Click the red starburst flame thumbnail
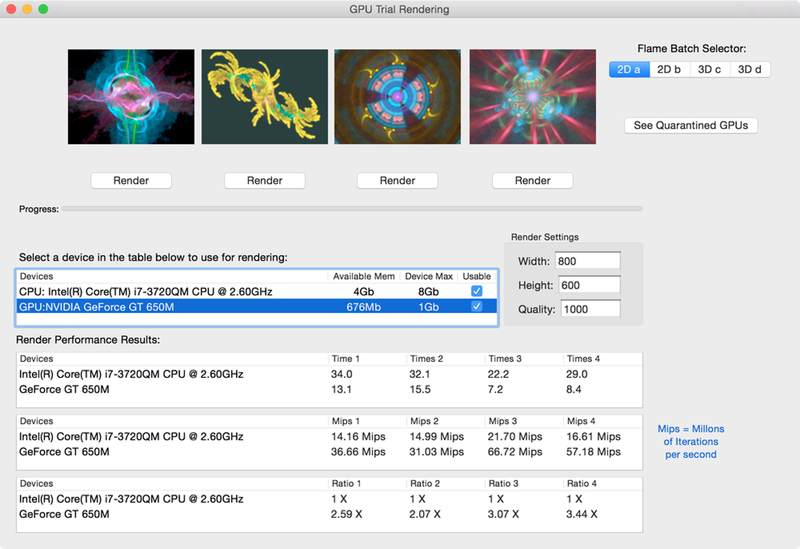 click(x=533, y=96)
